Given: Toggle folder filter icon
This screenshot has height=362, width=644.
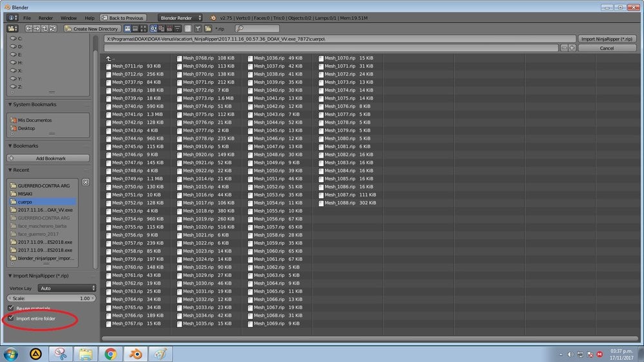Looking at the screenshot, I should pyautogui.click(x=208, y=29).
